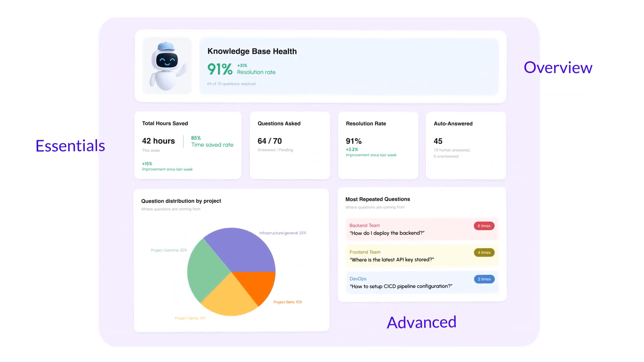Click the 6 times red badge

point(484,226)
